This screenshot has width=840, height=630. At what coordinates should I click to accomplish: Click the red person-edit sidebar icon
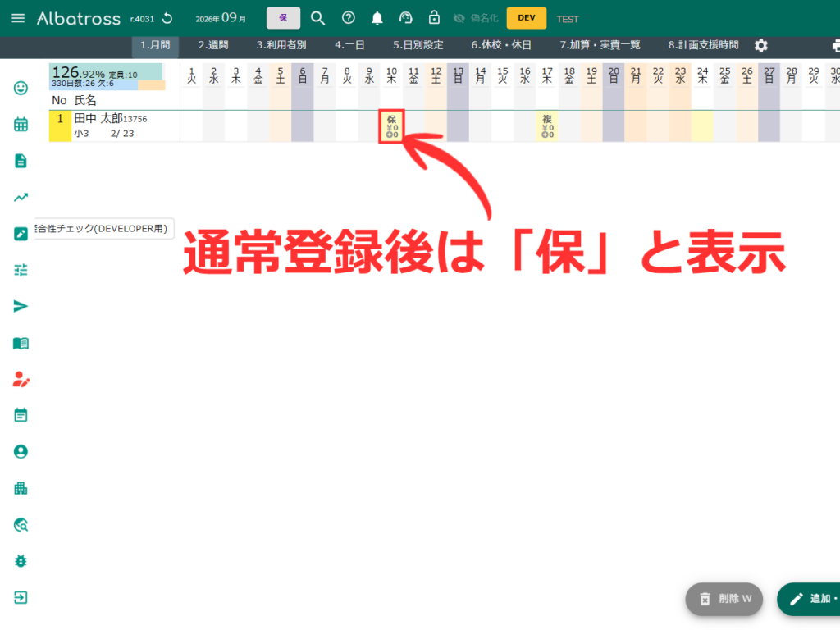[21, 379]
